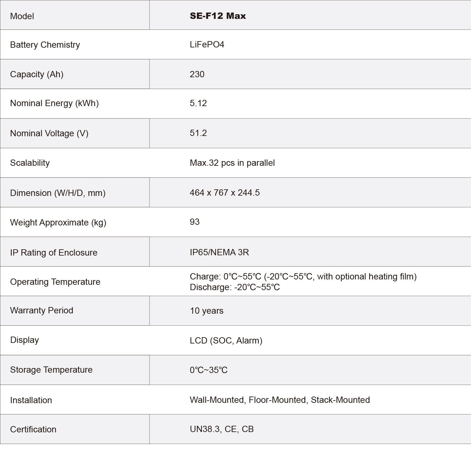471x476 pixels.
Task: Click the Weight Approximate (kg) label
Action: pyautogui.click(x=58, y=223)
